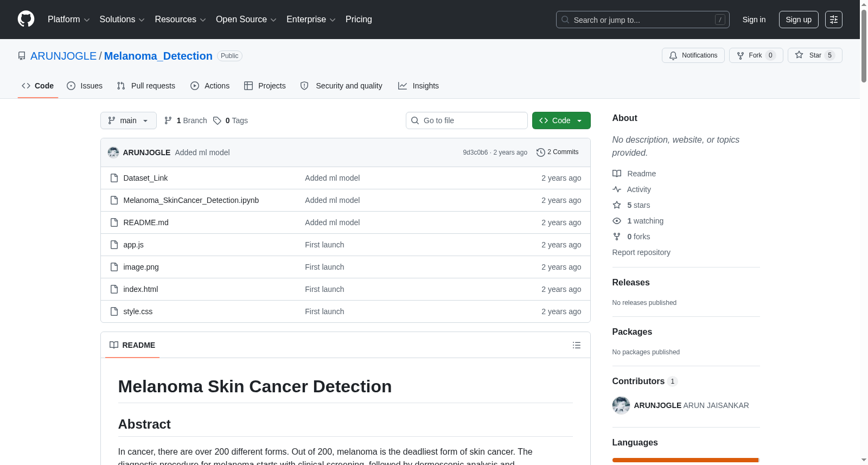Image resolution: width=868 pixels, height=465 pixels.
Task: Fork this repository
Action: pyautogui.click(x=756, y=55)
